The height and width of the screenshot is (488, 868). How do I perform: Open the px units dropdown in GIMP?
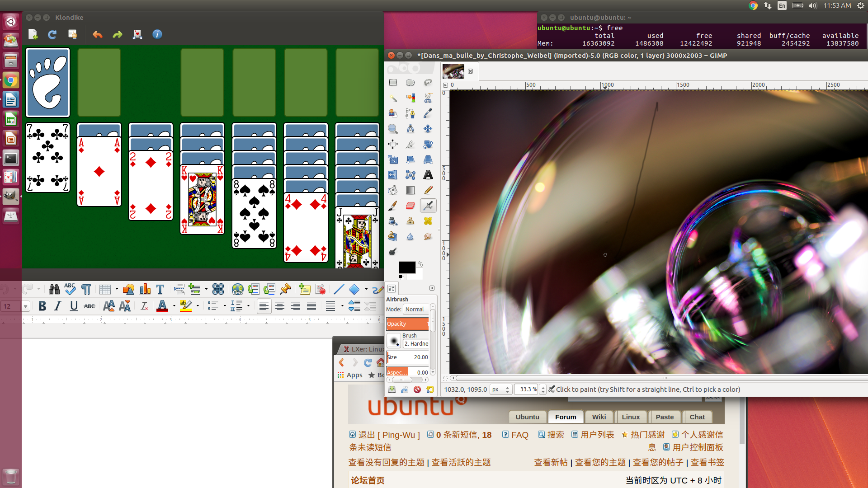coord(501,389)
